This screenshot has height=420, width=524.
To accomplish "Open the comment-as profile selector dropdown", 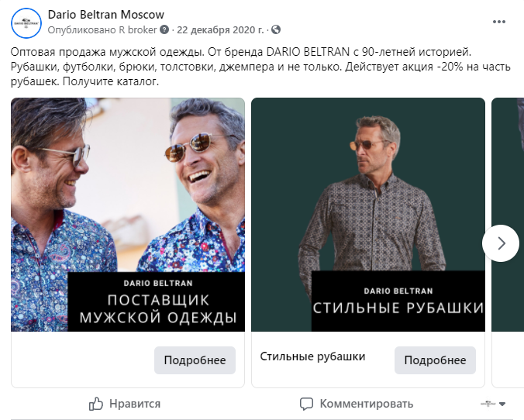I will coord(493,404).
